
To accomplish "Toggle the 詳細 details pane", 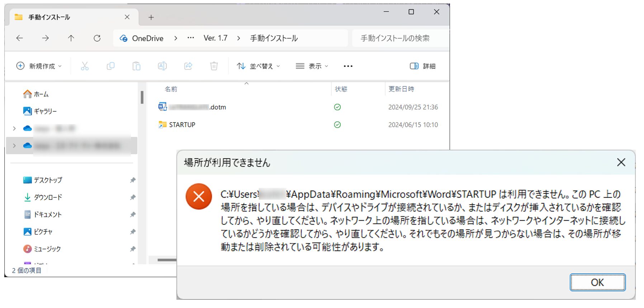I will point(422,66).
